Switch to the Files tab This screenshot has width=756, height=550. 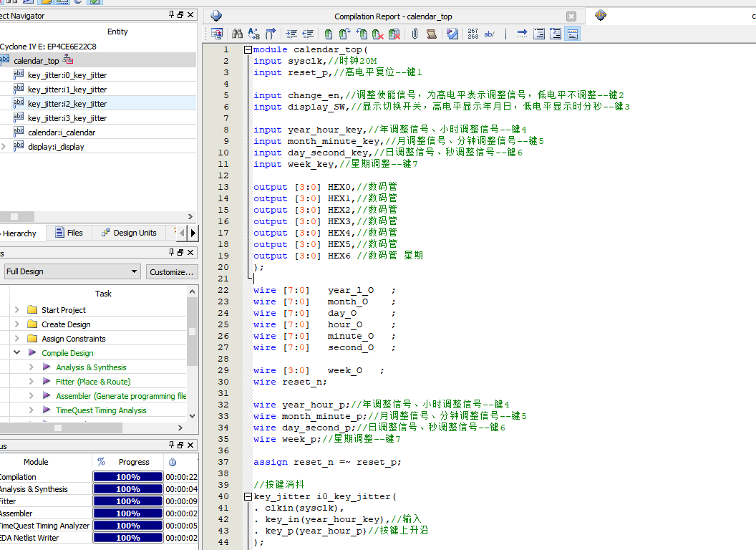(69, 233)
